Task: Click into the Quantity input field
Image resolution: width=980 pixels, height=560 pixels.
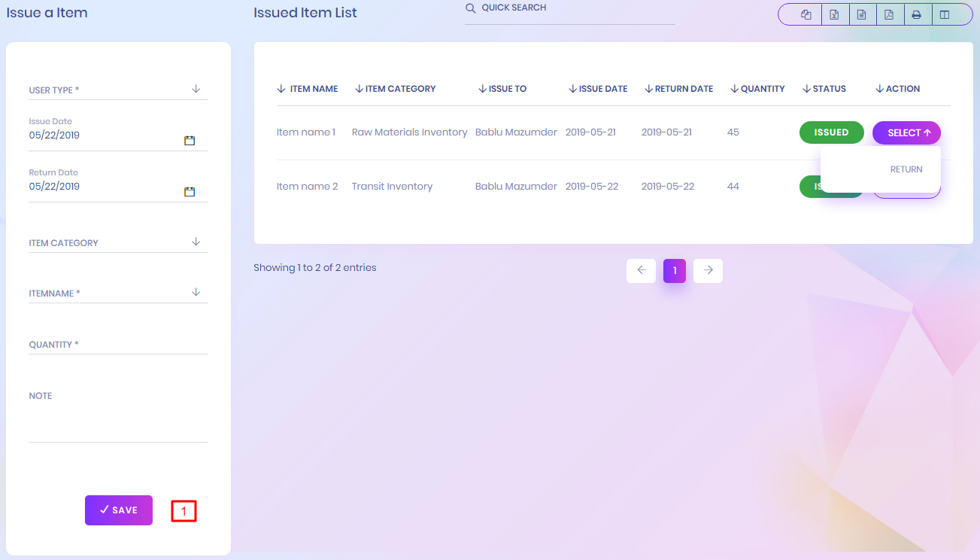Action: [118, 345]
